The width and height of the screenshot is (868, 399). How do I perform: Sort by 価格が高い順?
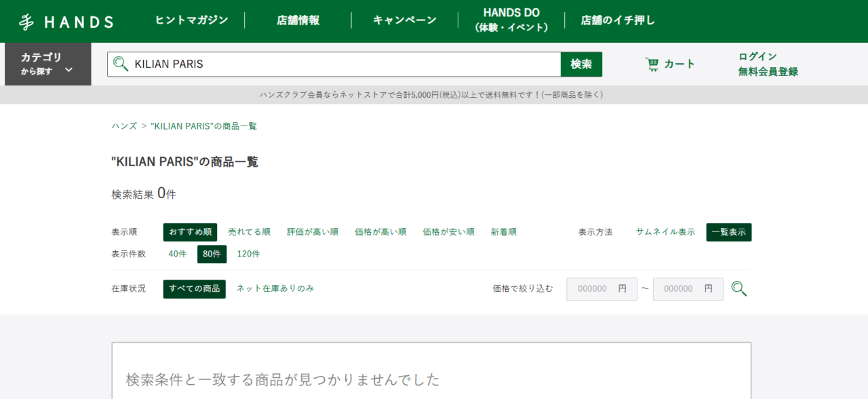(380, 232)
